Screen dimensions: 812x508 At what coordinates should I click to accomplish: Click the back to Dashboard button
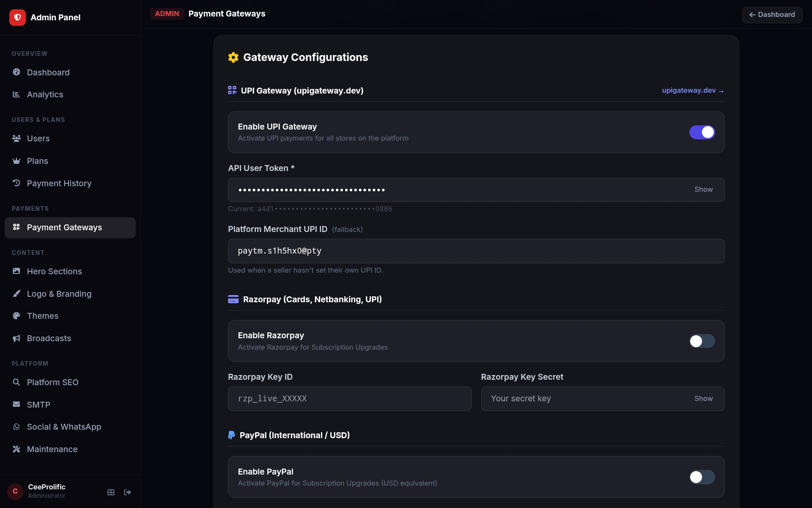[772, 15]
